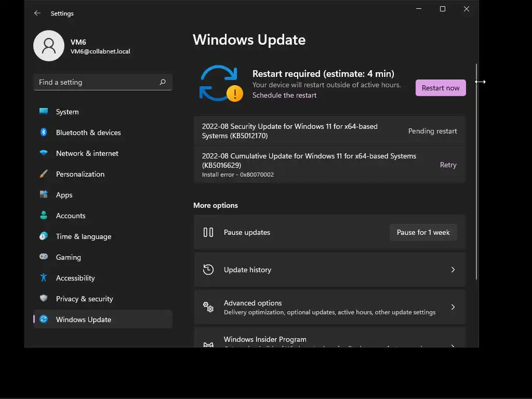Viewport: 532px width, 399px height.
Task: Open Windows Insider Program row
Action: [x=329, y=338]
